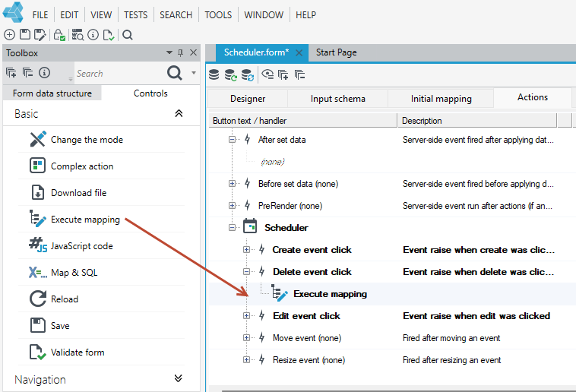576x392 pixels.
Task: Click collapse-all icon in the form toolbar
Action: (x=299, y=75)
